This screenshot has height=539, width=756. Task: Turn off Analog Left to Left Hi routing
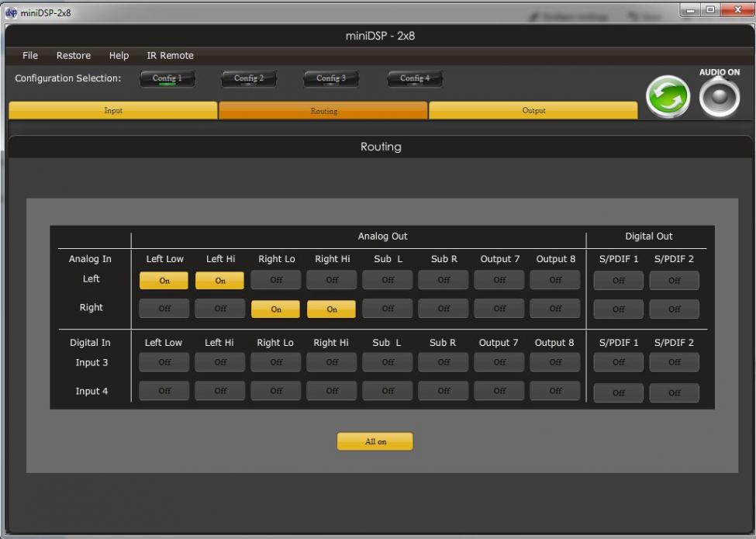point(220,280)
